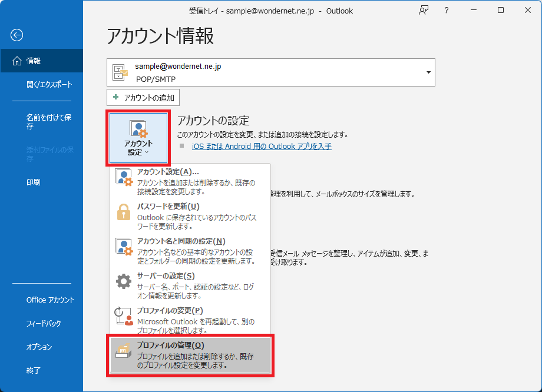The image size is (542, 392).
Task: Click the アカウントの設定 section heading
Action: click(213, 121)
